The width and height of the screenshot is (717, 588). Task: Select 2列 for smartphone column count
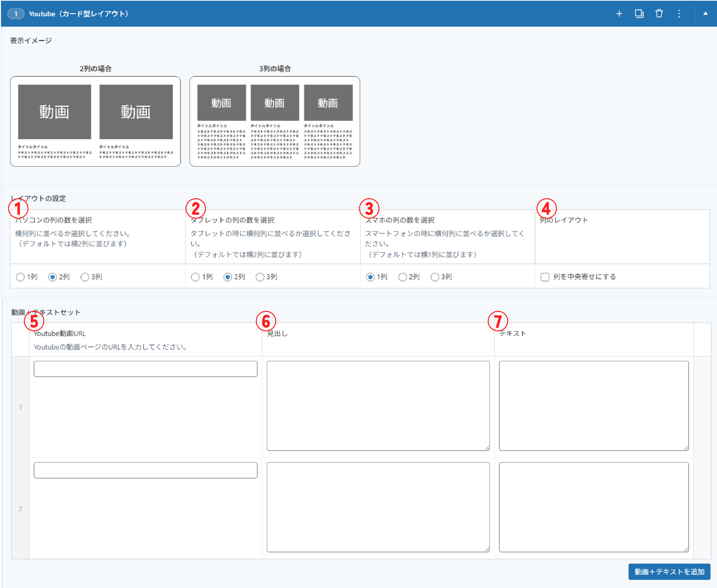[402, 277]
